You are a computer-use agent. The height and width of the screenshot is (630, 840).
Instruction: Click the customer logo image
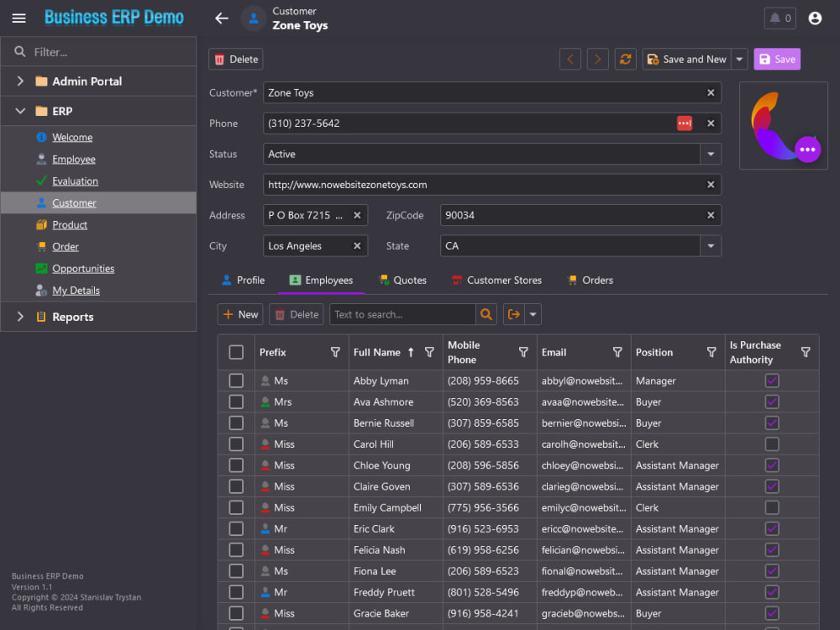(x=783, y=126)
